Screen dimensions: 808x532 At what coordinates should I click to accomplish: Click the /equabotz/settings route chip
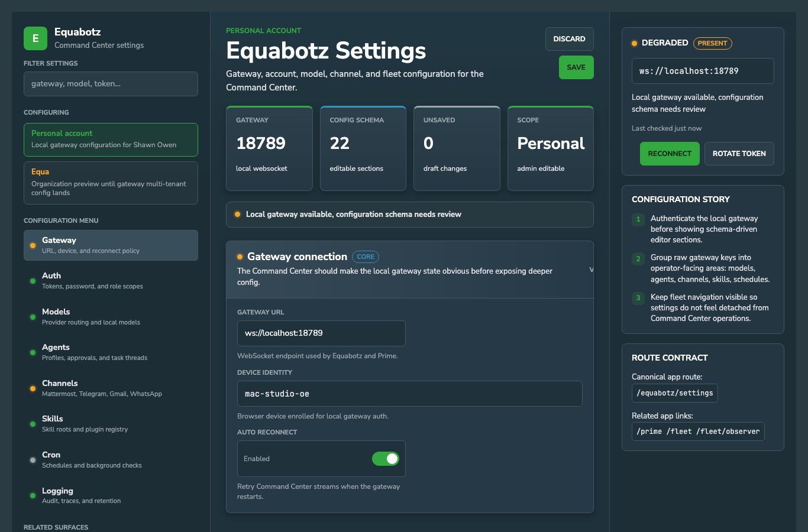(675, 393)
